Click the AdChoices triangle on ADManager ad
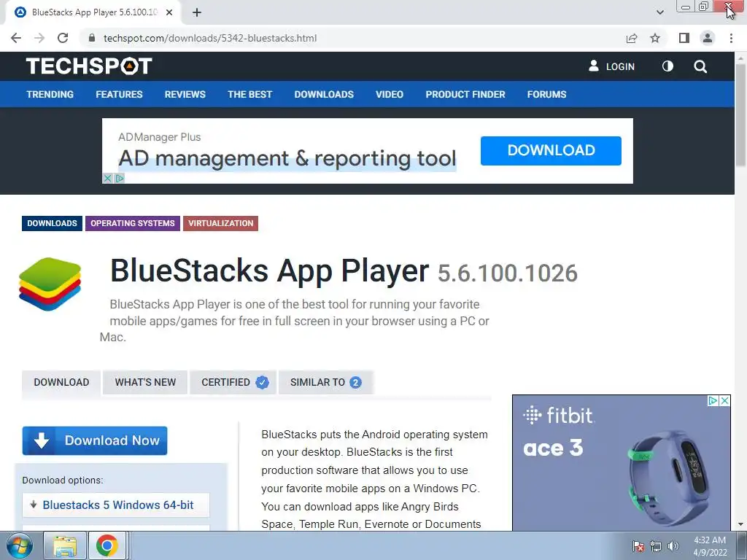 (120, 178)
